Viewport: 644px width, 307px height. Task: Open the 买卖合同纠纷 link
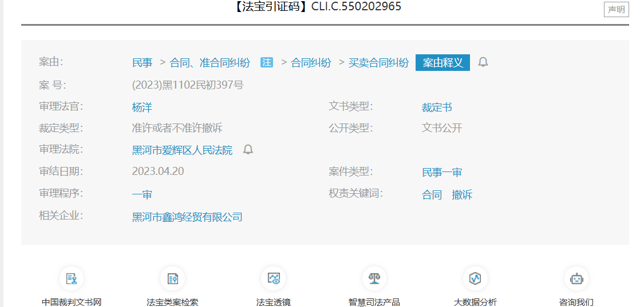coord(378,63)
